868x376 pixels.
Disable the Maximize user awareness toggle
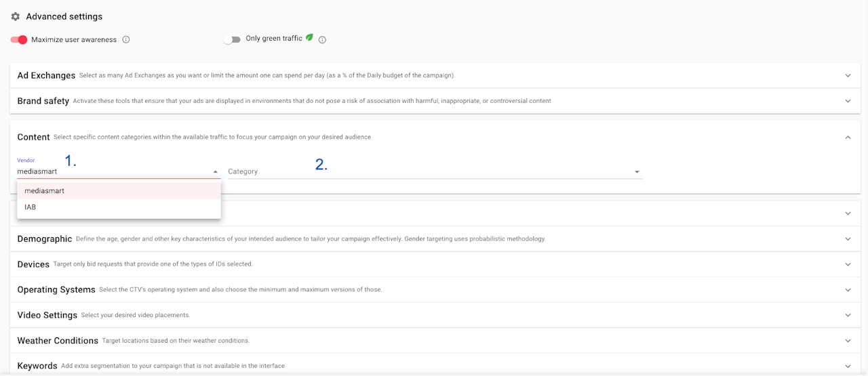click(x=19, y=39)
